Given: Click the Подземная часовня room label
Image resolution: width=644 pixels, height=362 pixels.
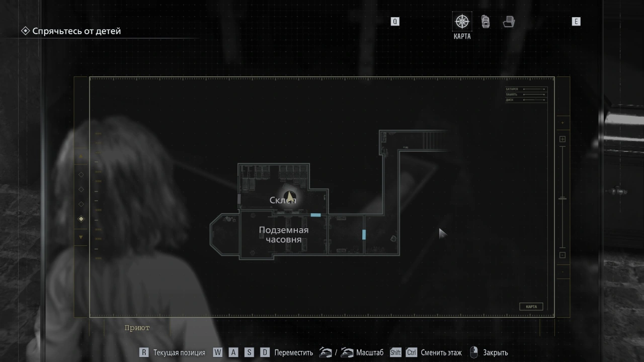Looking at the screenshot, I should pos(283,235).
